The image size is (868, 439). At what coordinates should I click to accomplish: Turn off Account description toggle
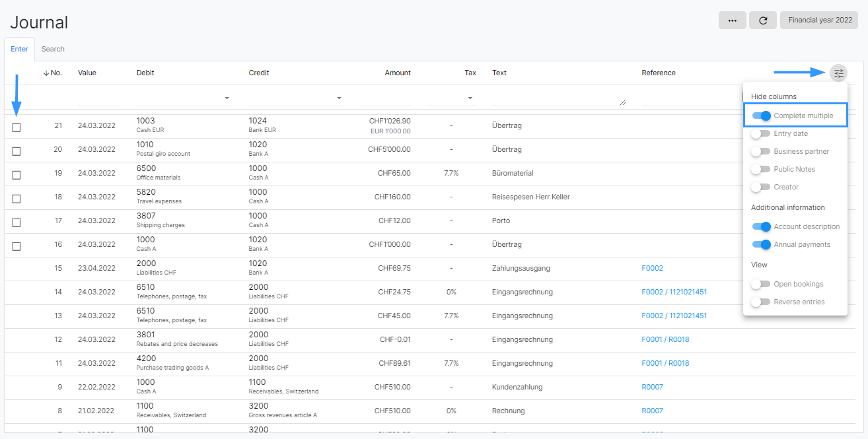[762, 226]
